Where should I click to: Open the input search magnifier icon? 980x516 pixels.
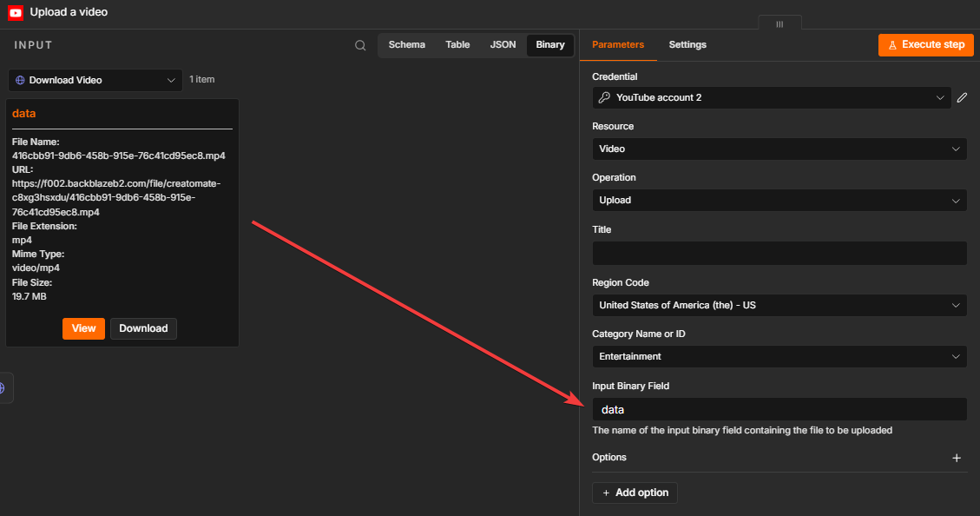(360, 45)
